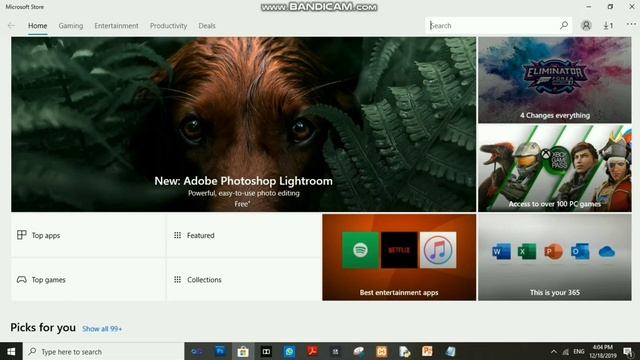
Task: Switch to the Gaming tab
Action: (x=71, y=25)
